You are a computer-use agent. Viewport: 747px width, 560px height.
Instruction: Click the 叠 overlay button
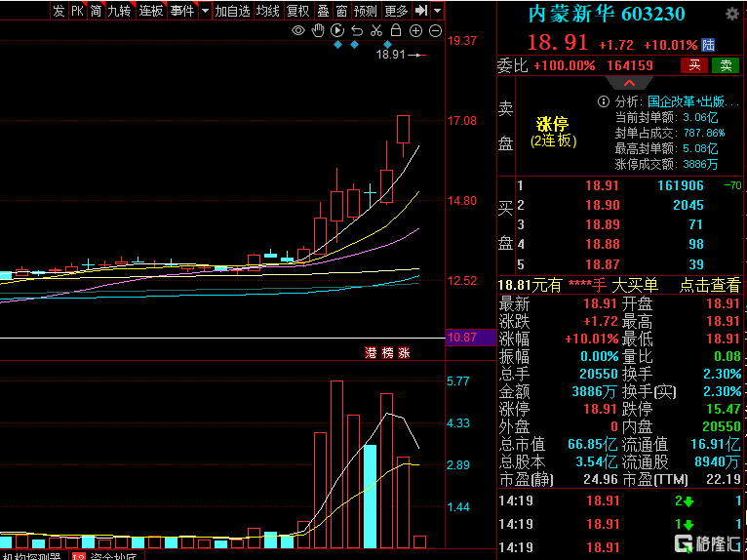pos(323,11)
